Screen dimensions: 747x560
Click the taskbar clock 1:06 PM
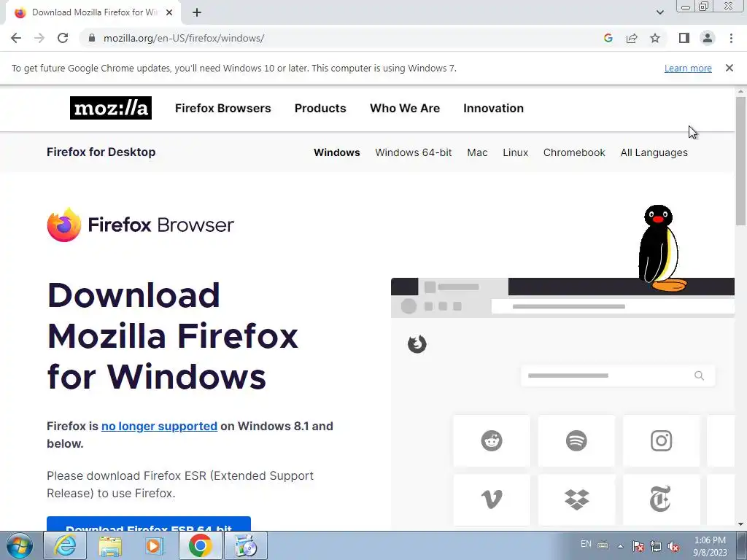coord(710,546)
